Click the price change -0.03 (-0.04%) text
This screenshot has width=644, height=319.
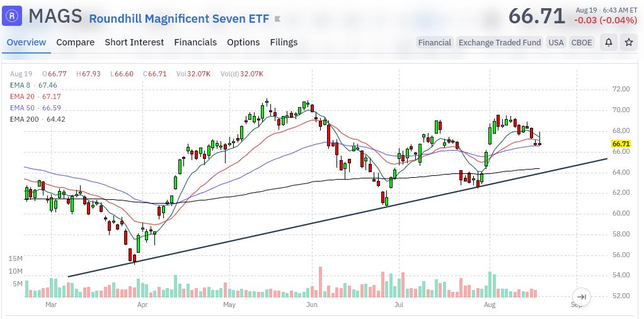click(x=606, y=20)
